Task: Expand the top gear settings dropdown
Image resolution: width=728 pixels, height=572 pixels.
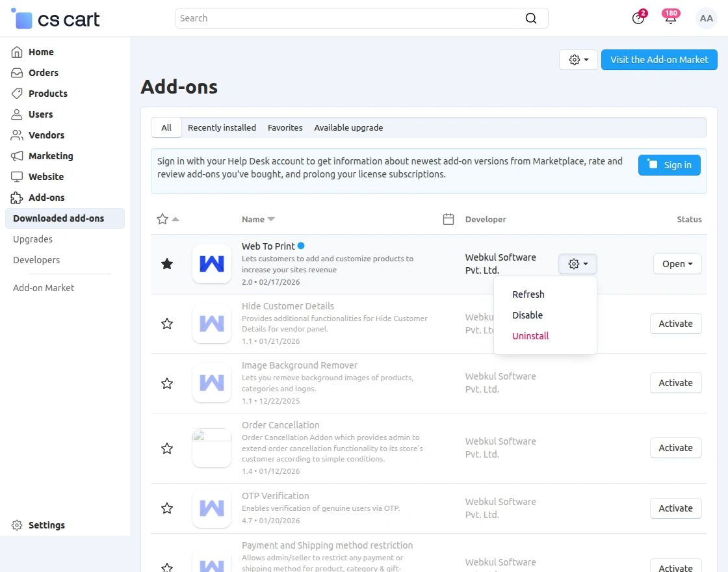Action: (578, 59)
